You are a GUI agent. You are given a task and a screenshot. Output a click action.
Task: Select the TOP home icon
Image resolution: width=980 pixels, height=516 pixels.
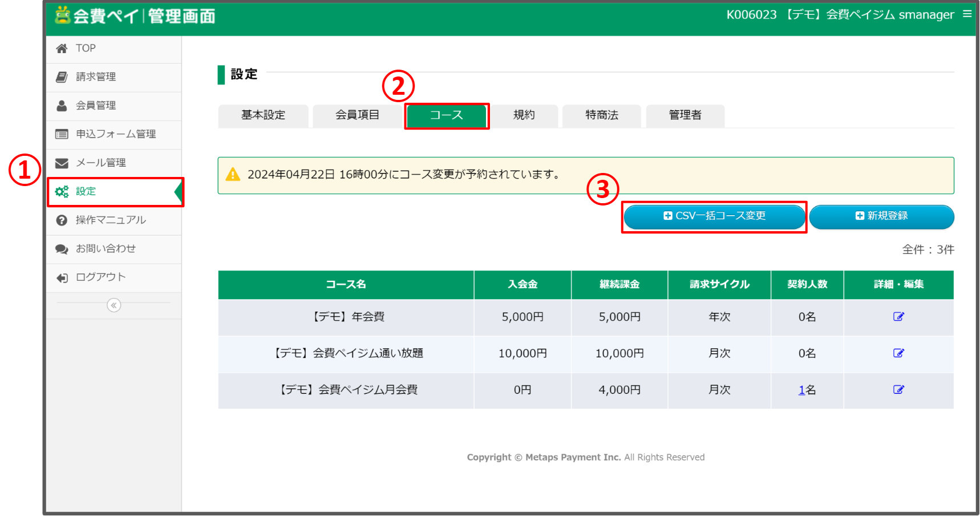(62, 48)
